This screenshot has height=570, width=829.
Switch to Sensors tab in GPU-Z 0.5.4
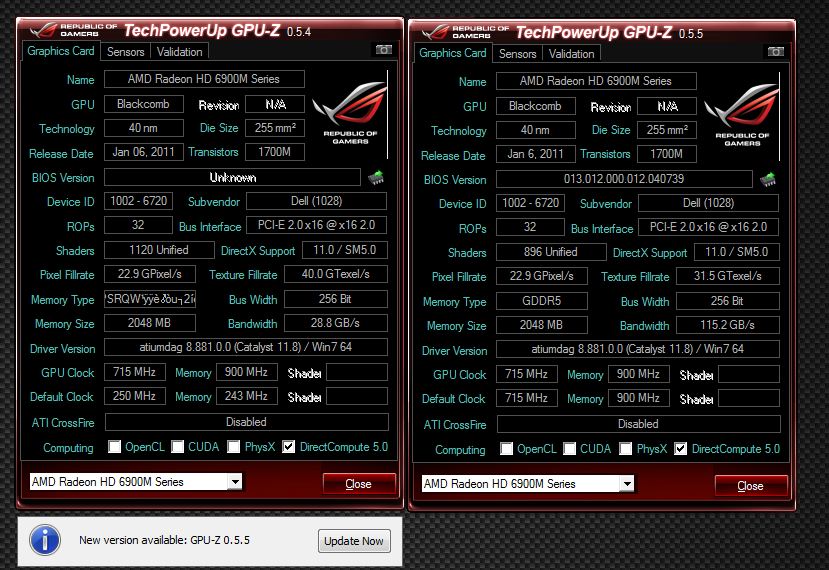pyautogui.click(x=125, y=52)
